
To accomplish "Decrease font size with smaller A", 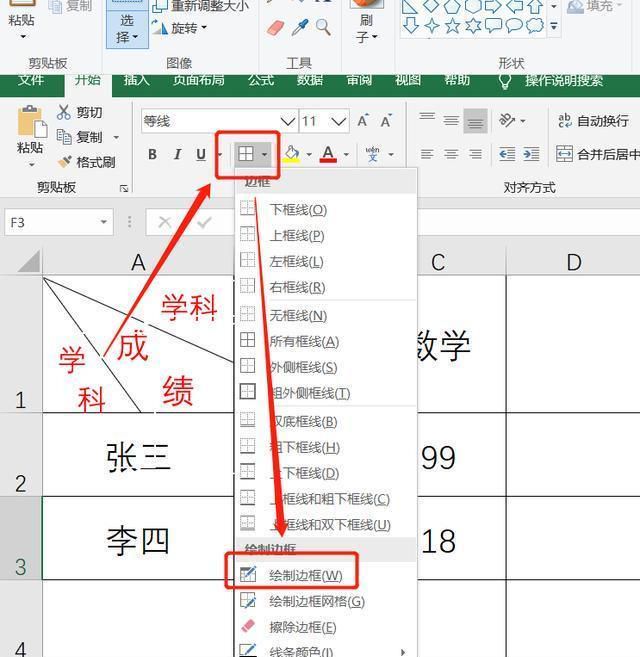I will point(386,121).
